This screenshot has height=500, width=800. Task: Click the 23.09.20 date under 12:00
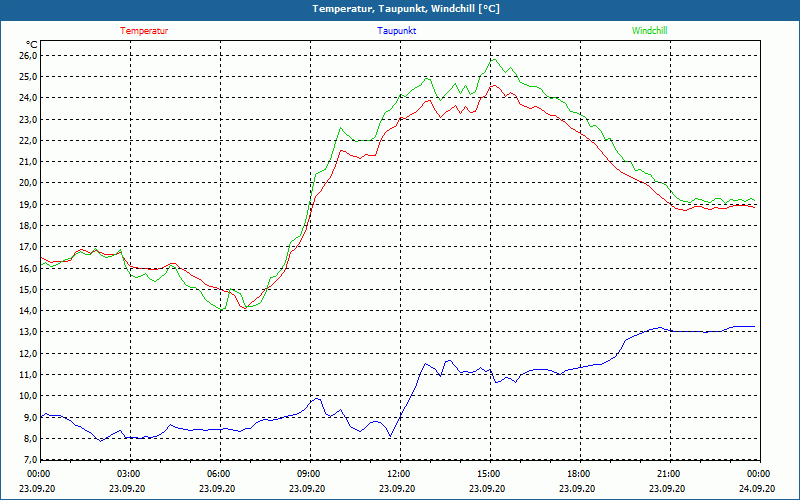tap(397, 488)
